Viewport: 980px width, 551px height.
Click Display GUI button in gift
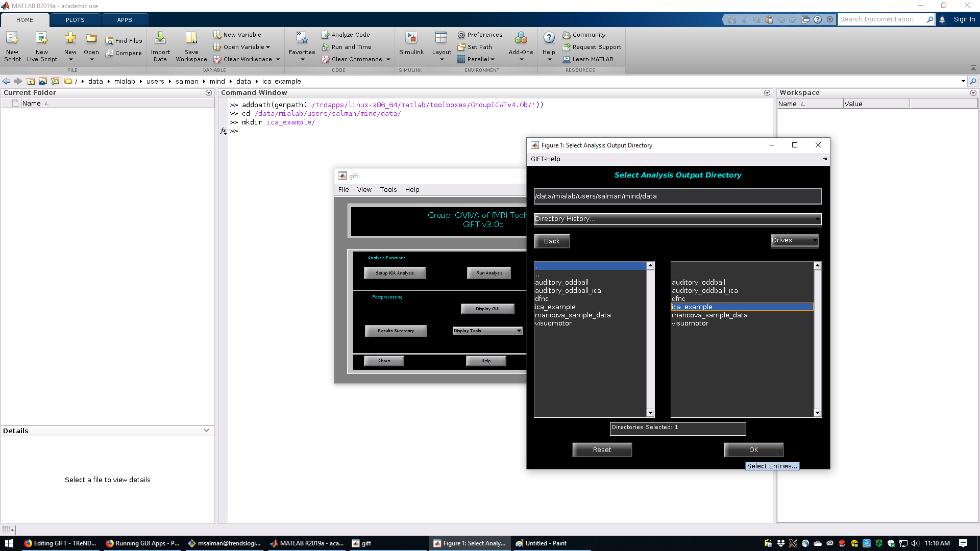487,309
